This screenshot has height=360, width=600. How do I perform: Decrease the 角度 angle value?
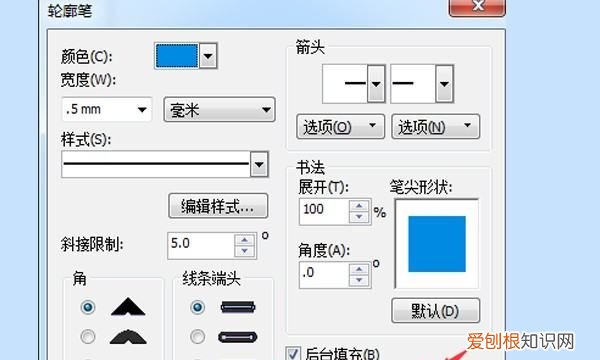click(359, 280)
